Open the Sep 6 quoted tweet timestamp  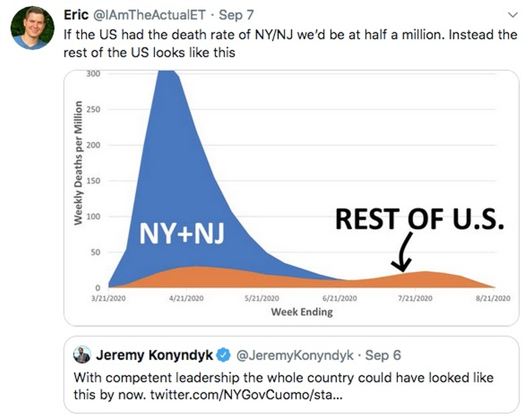coord(383,355)
